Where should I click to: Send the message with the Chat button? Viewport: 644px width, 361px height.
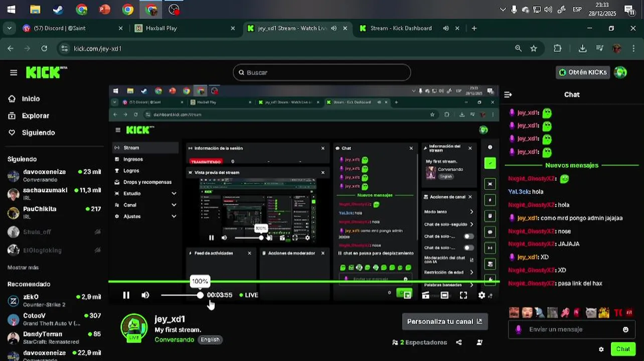point(623,349)
